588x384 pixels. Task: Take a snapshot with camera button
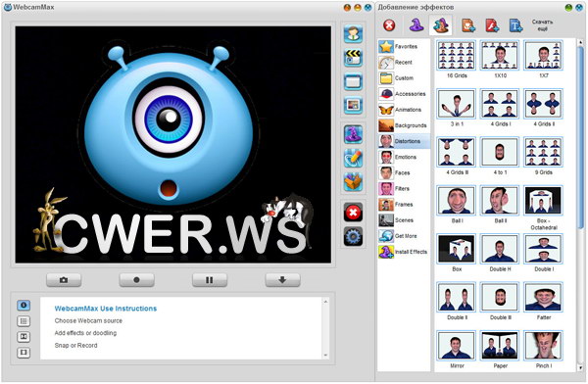coord(64,280)
